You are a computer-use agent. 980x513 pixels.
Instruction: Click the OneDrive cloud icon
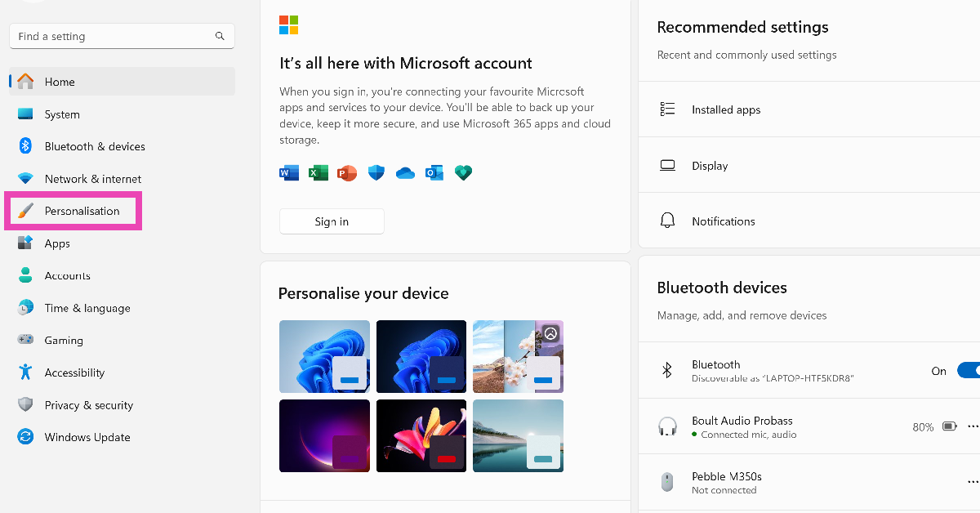[x=405, y=172]
